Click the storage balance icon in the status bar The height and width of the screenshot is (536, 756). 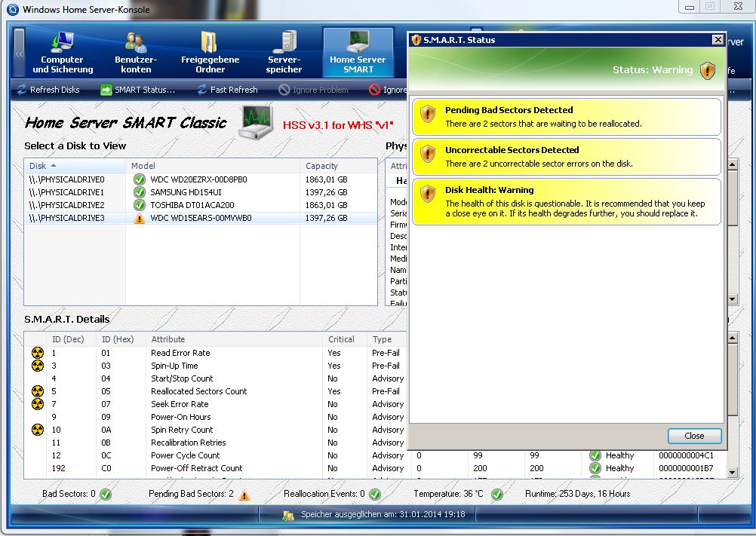click(x=288, y=516)
